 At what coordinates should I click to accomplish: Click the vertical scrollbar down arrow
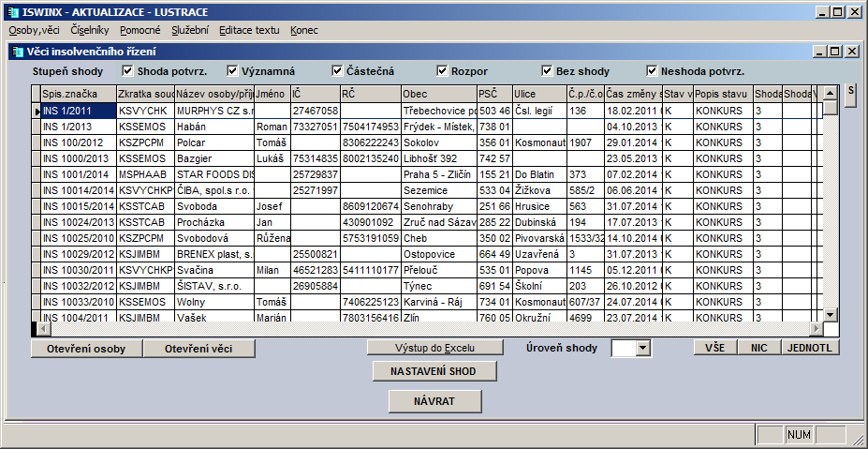[831, 315]
